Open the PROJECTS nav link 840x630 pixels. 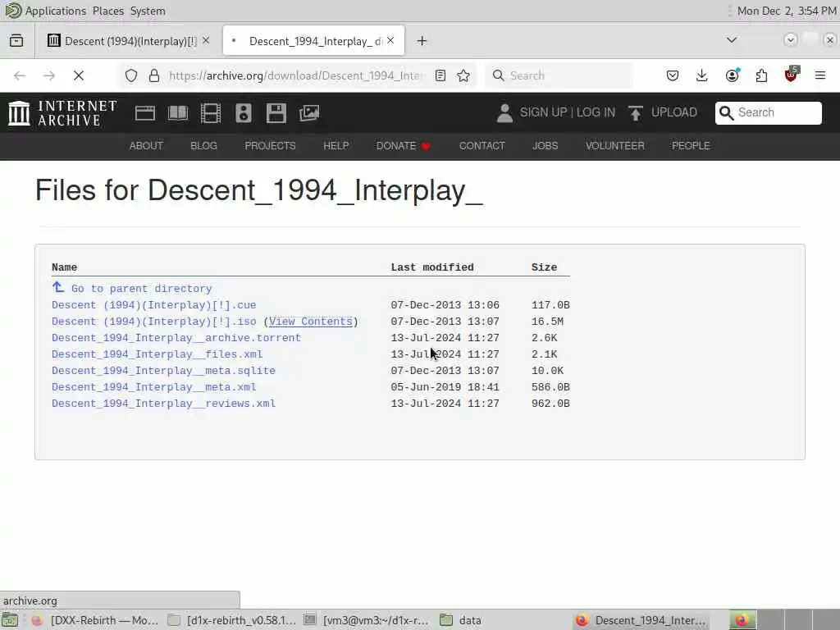[270, 146]
